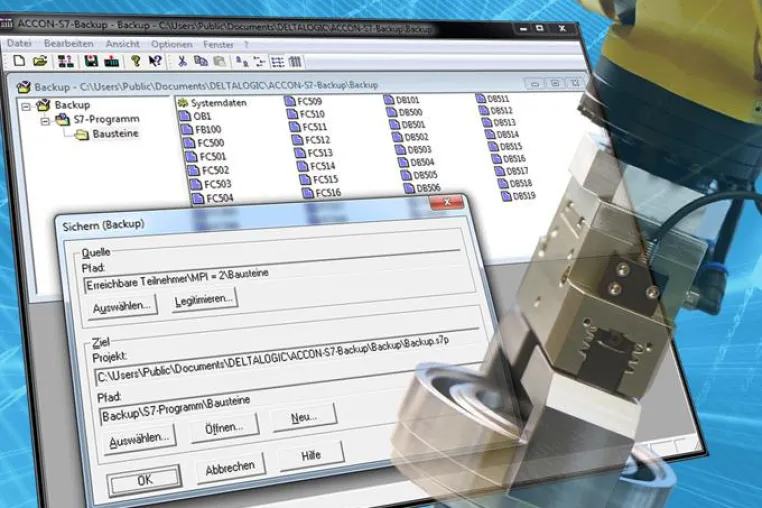
Task: Open the Fenster menu
Action: (218, 45)
